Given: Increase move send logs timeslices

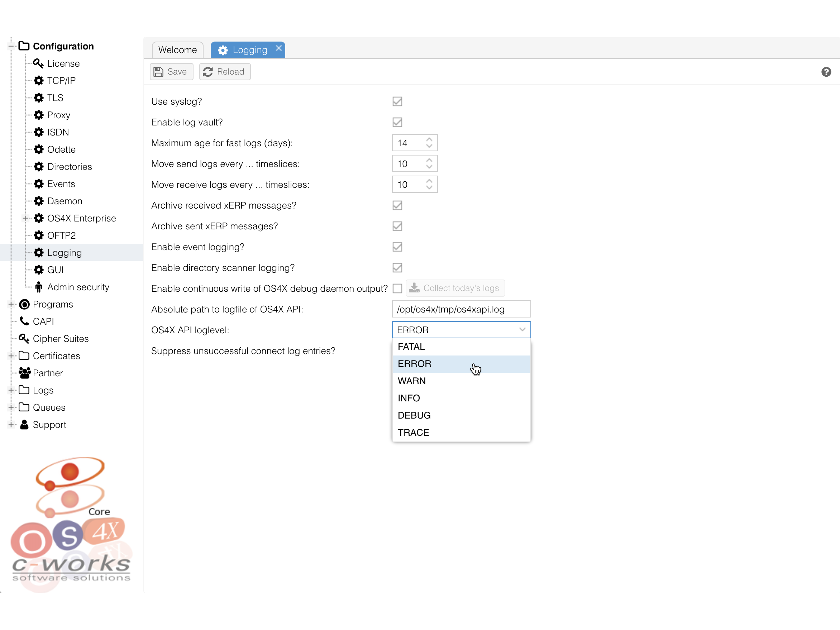Looking at the screenshot, I should (x=429, y=160).
